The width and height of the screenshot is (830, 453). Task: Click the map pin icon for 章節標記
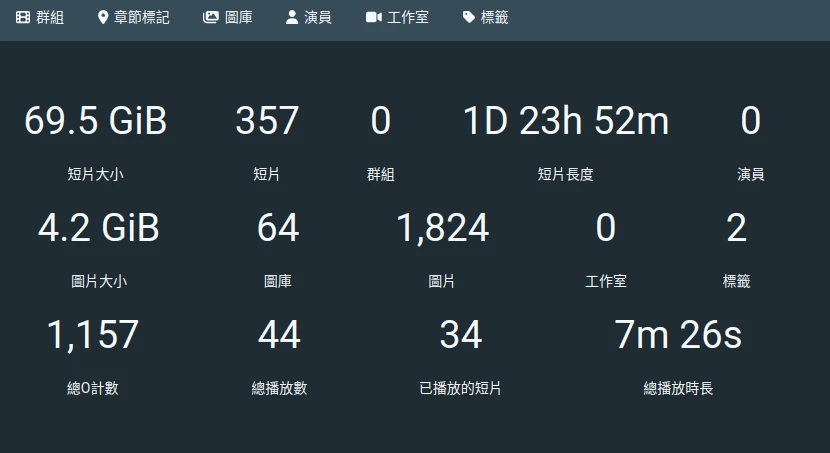click(x=103, y=17)
